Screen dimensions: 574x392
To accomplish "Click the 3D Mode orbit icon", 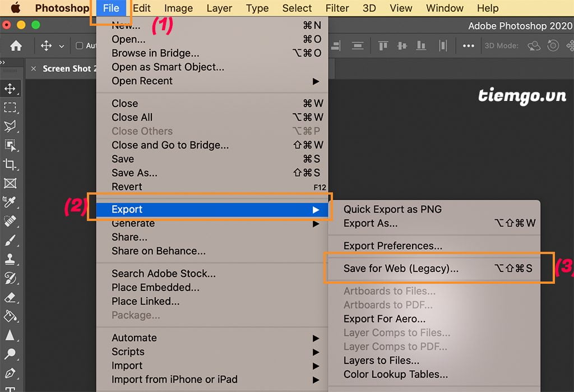I will click(534, 46).
